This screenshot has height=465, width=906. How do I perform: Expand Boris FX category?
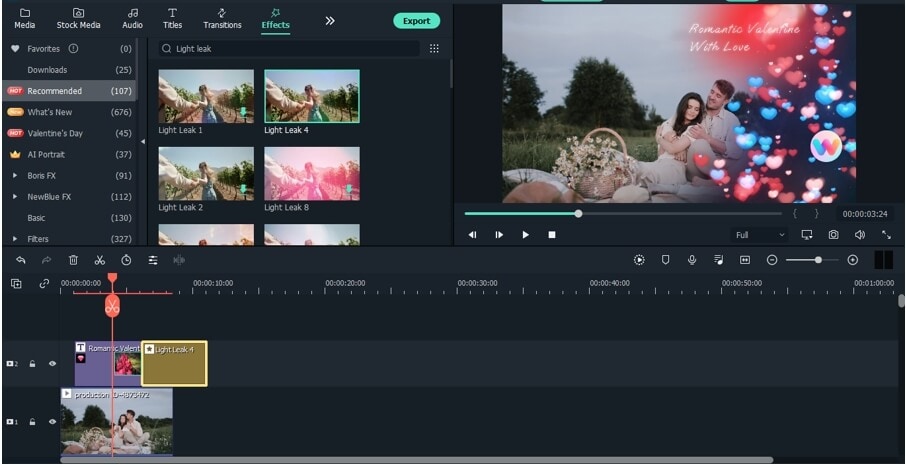tap(15, 176)
